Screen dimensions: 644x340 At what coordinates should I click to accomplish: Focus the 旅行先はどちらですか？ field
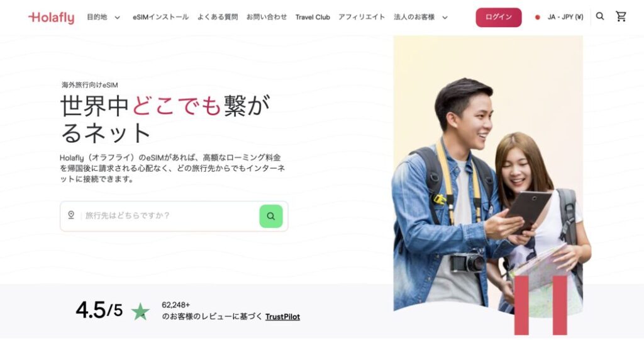pyautogui.click(x=169, y=216)
